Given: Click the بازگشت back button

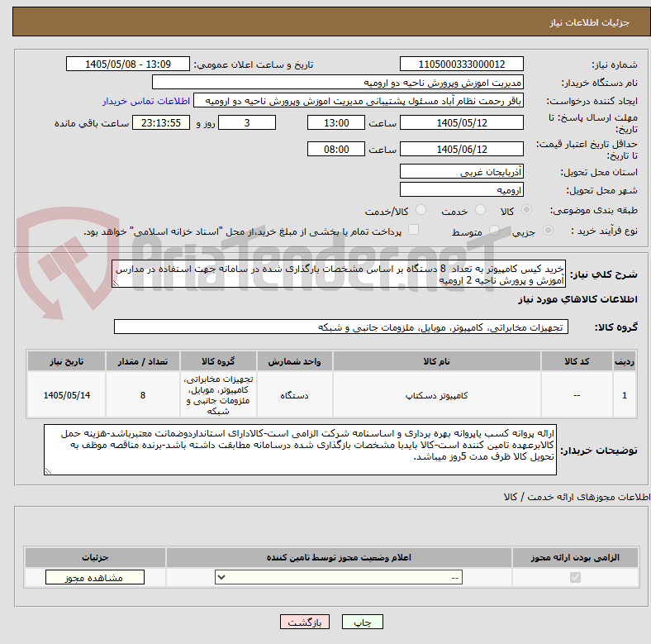Looking at the screenshot, I should 305,623.
